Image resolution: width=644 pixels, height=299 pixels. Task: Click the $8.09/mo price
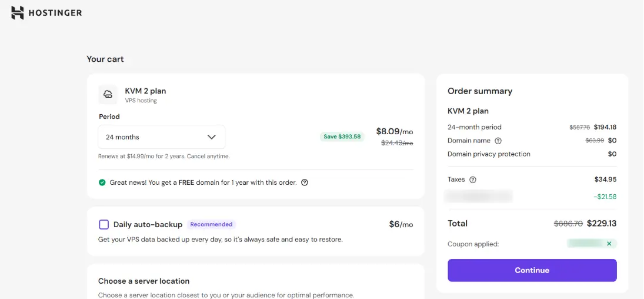click(394, 132)
